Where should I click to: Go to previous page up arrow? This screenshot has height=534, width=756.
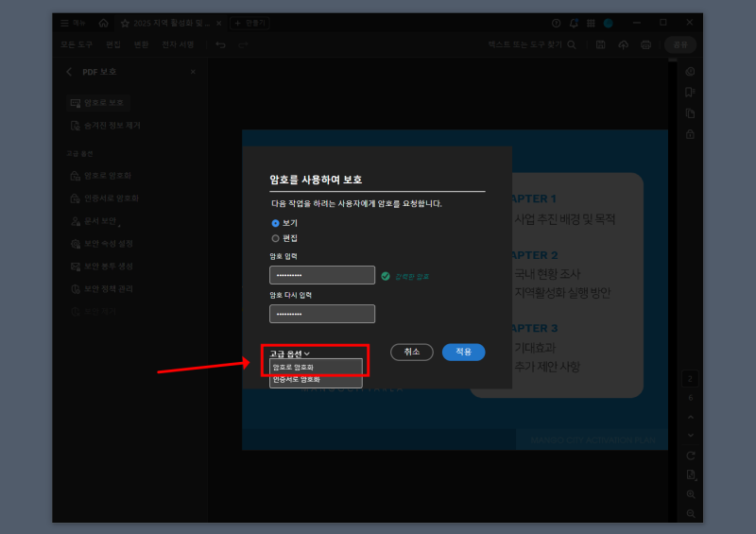pos(691,417)
